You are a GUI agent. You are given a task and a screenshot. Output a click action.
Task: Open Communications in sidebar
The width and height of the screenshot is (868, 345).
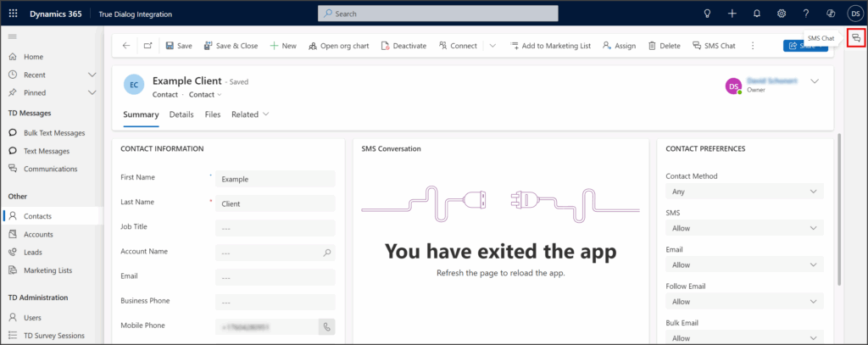coord(52,169)
